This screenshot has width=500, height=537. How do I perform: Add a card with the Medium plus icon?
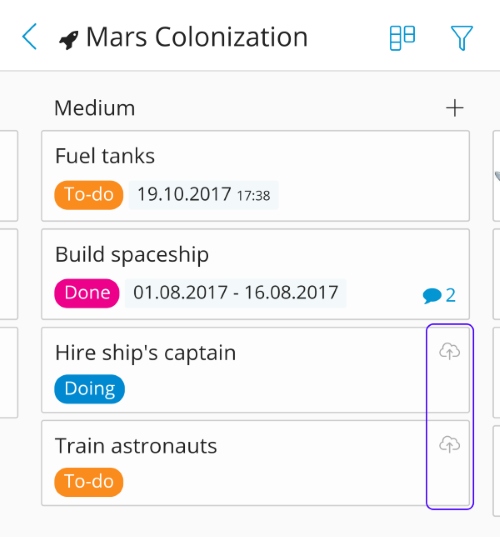[x=455, y=108]
